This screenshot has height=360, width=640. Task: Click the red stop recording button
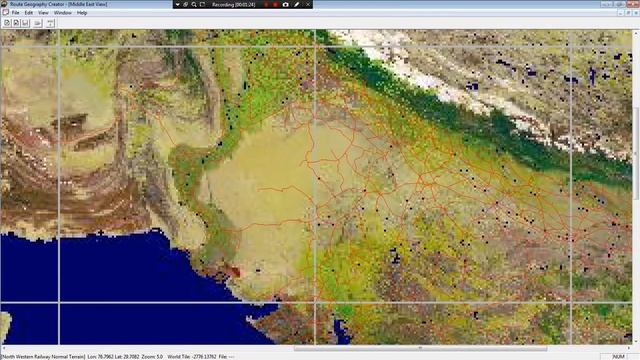point(275,4)
